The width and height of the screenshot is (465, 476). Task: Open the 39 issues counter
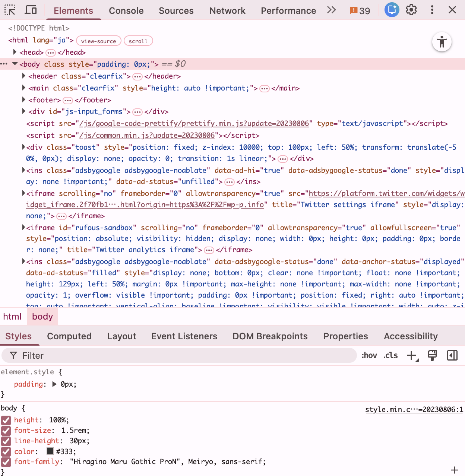tap(359, 10)
